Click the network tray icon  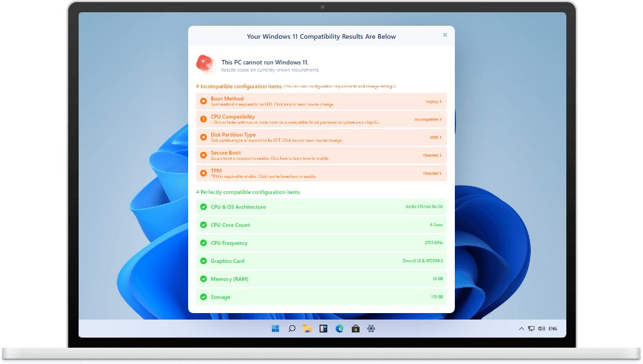pos(532,329)
